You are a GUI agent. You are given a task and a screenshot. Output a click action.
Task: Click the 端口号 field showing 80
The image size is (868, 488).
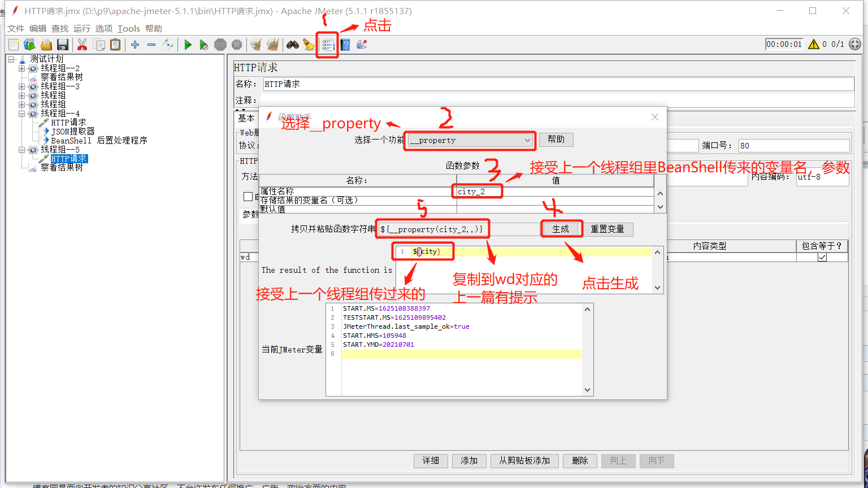793,146
